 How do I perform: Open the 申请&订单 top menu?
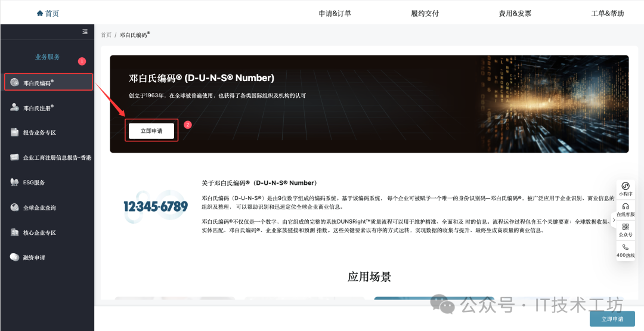point(335,13)
